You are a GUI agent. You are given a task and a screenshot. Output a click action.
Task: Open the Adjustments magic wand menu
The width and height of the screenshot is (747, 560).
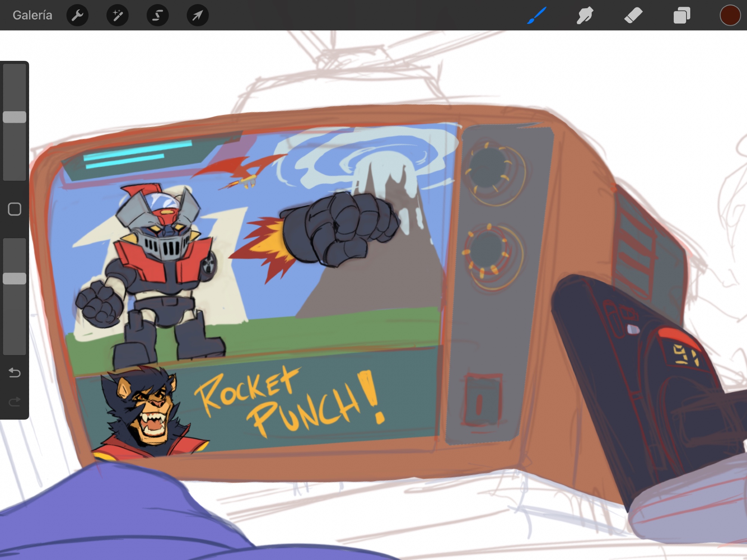click(x=118, y=15)
